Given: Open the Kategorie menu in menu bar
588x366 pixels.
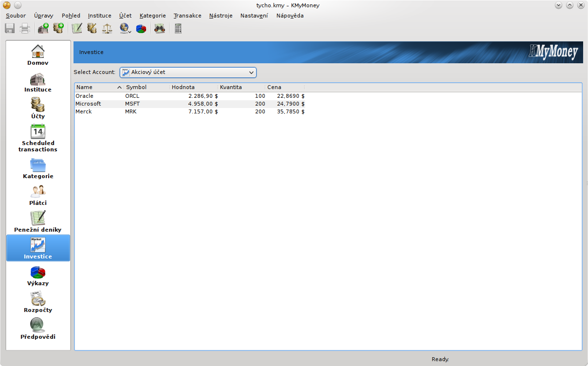Looking at the screenshot, I should coord(152,16).
